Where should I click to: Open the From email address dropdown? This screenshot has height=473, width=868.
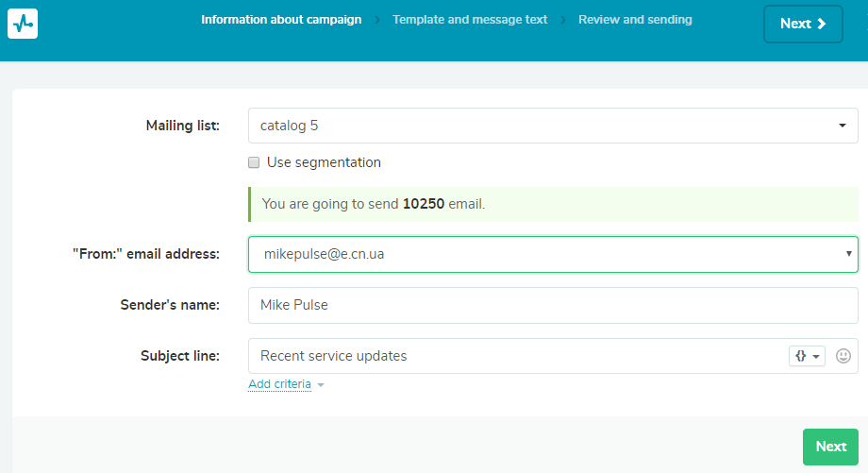point(553,254)
